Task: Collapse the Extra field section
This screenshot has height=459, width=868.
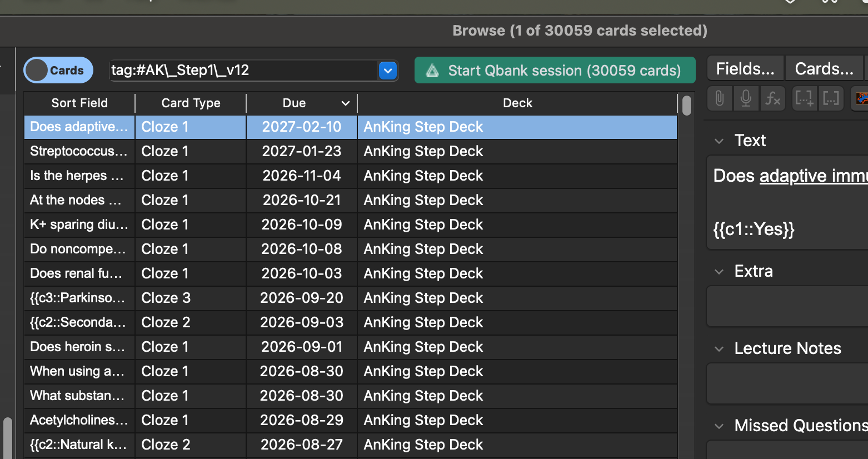Action: [719, 272]
